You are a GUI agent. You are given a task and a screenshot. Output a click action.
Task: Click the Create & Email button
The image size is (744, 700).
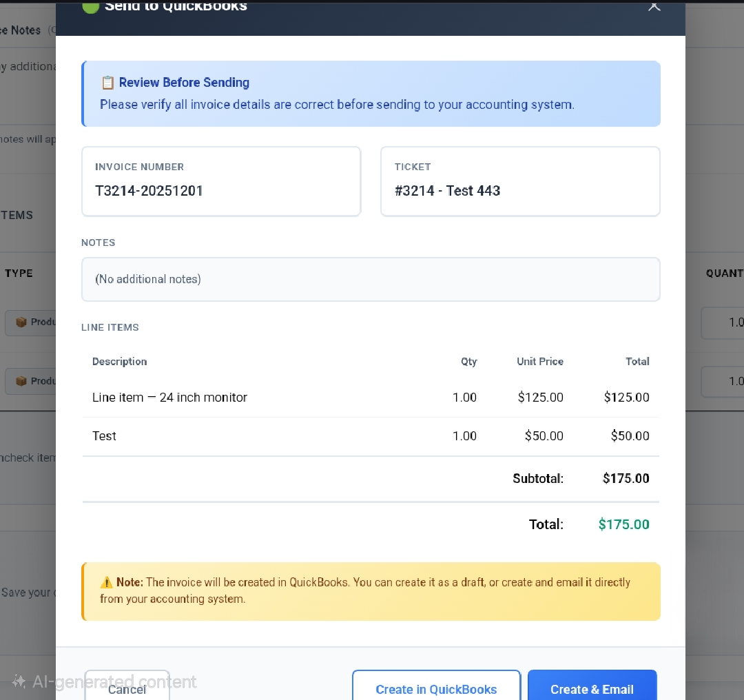point(592,690)
